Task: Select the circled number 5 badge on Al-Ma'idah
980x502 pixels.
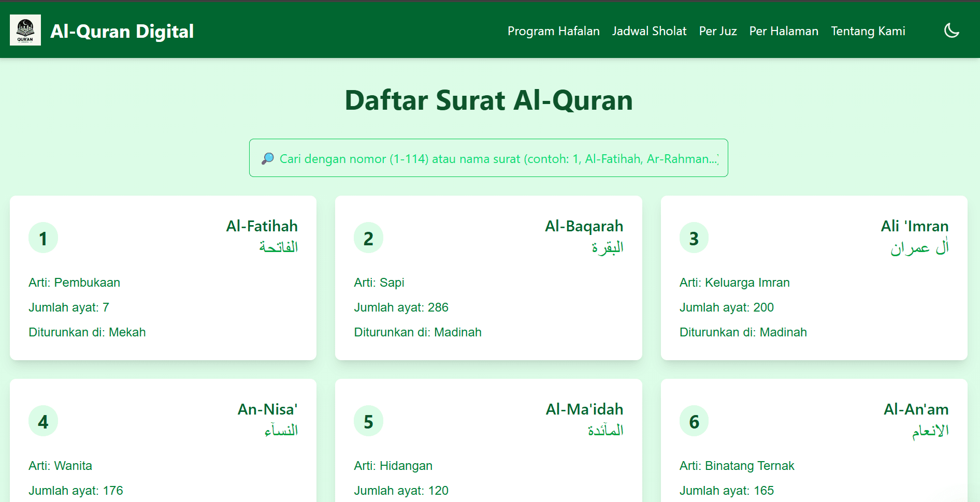Action: tap(368, 421)
